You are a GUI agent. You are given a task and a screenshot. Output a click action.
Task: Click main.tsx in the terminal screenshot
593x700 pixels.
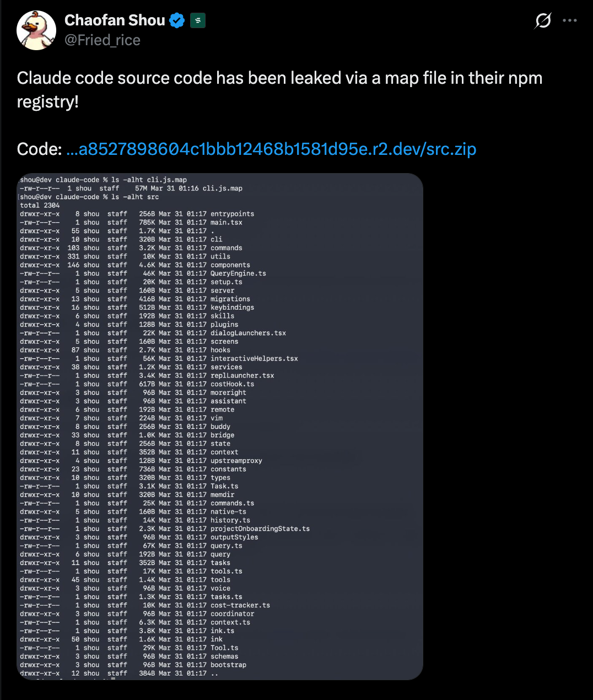click(x=226, y=223)
